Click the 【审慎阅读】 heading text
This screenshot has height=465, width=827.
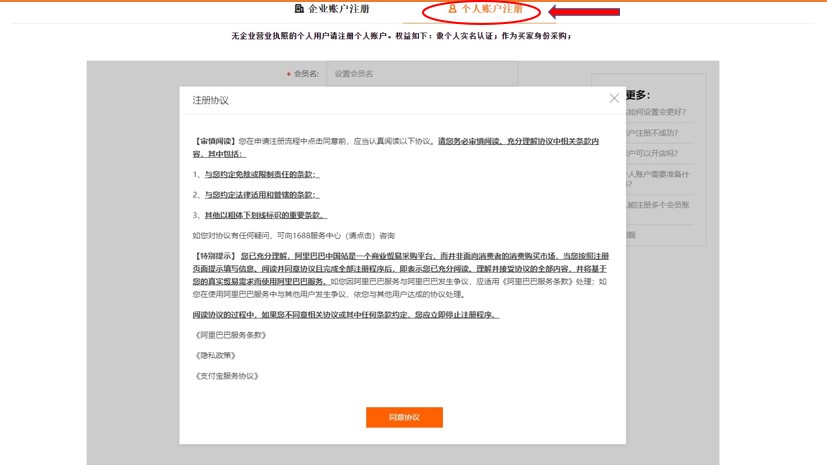(214, 141)
